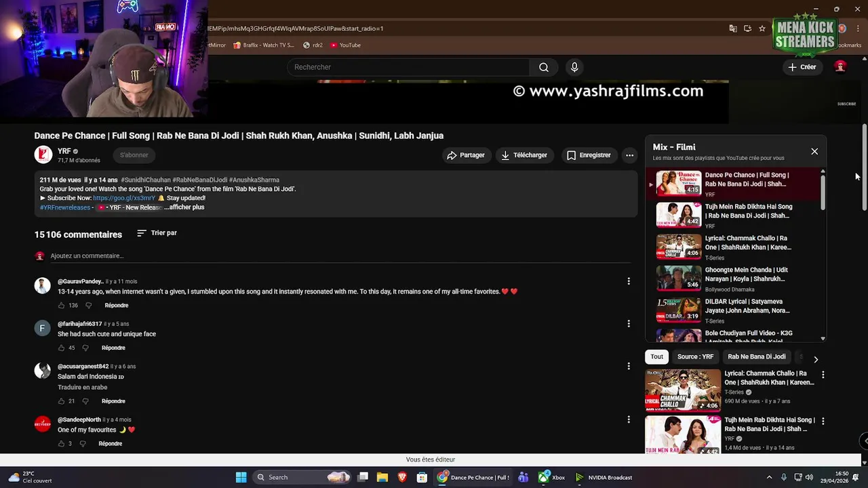
Task: Open options menu for acusarganest842's comment
Action: pyautogui.click(x=629, y=366)
